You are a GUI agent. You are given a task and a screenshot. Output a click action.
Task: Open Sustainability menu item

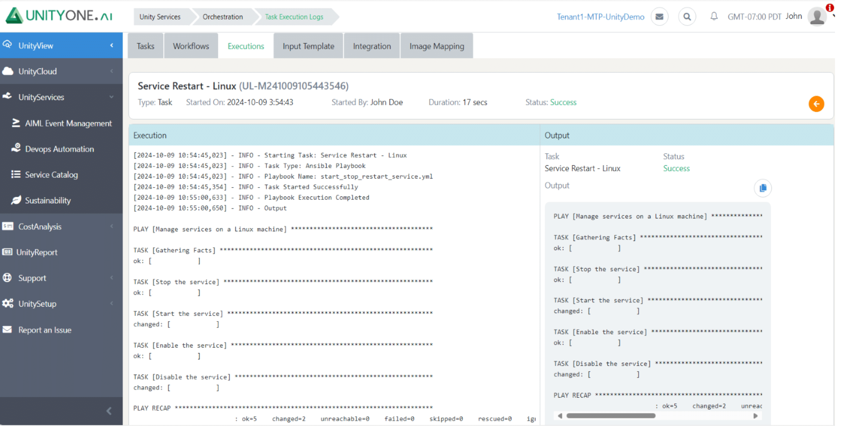click(48, 200)
